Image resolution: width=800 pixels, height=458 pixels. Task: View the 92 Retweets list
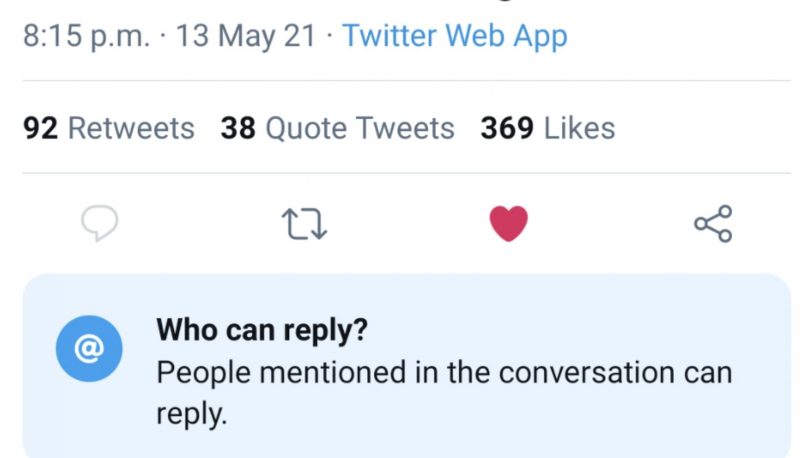tap(109, 128)
